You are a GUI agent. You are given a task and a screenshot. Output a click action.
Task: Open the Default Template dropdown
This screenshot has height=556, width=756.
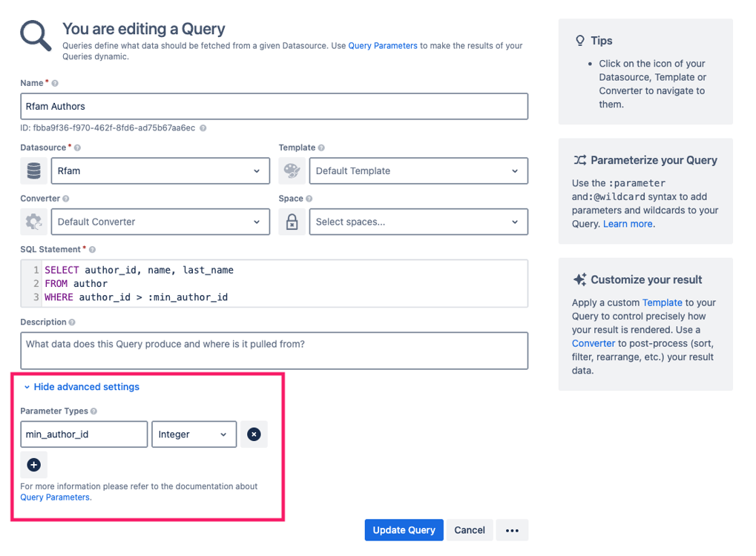(418, 171)
